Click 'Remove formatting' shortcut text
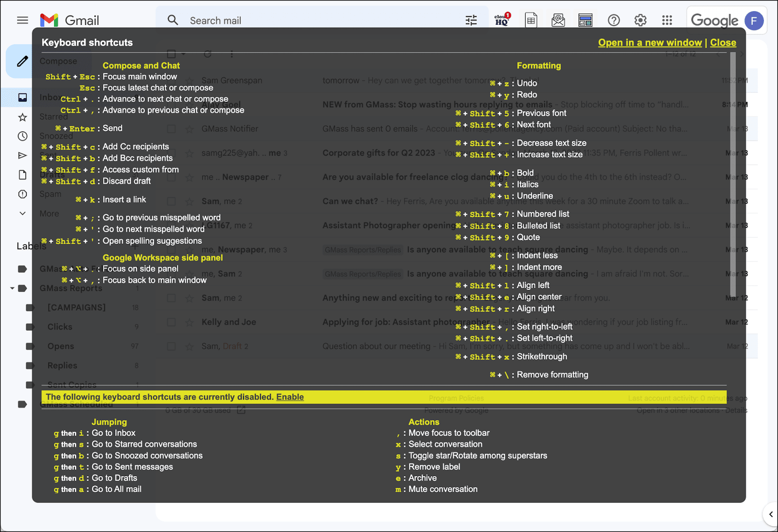 [552, 375]
